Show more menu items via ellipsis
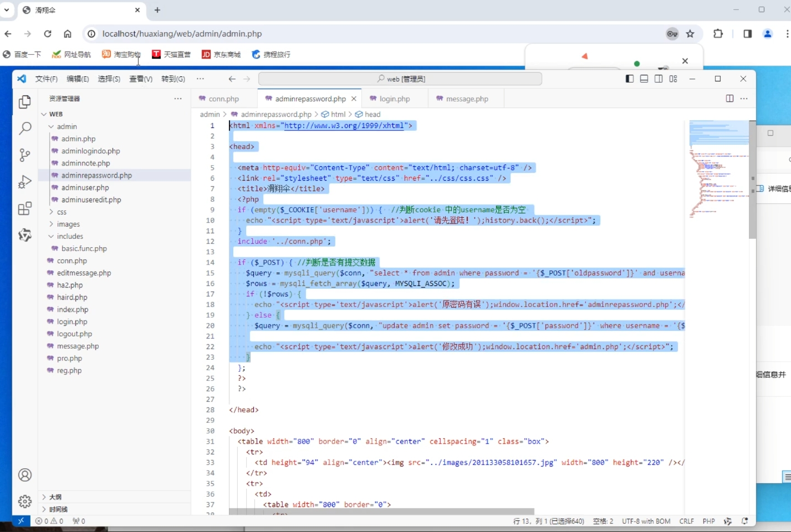 coord(200,79)
